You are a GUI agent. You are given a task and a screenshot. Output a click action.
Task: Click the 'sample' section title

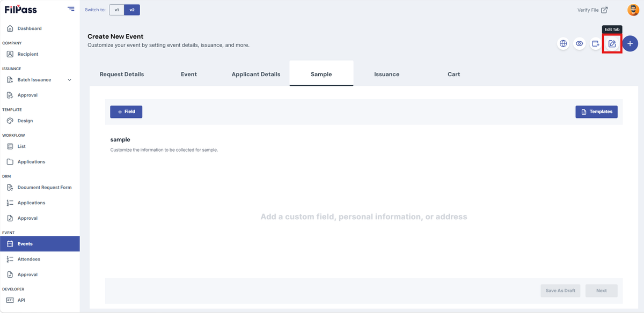(120, 139)
